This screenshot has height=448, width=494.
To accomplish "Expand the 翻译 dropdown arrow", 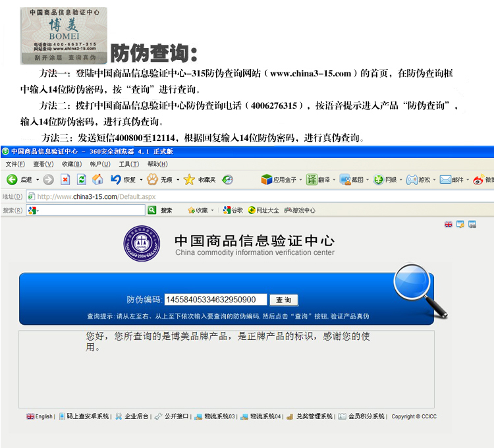I will pyautogui.click(x=334, y=180).
